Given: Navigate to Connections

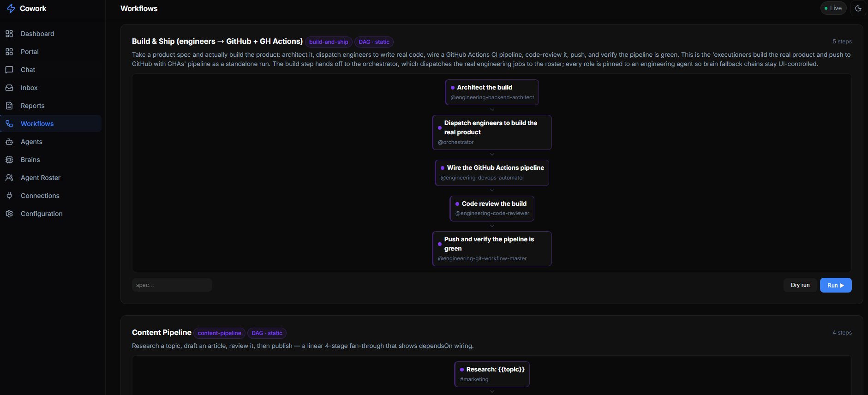Looking at the screenshot, I should pos(51,196).
